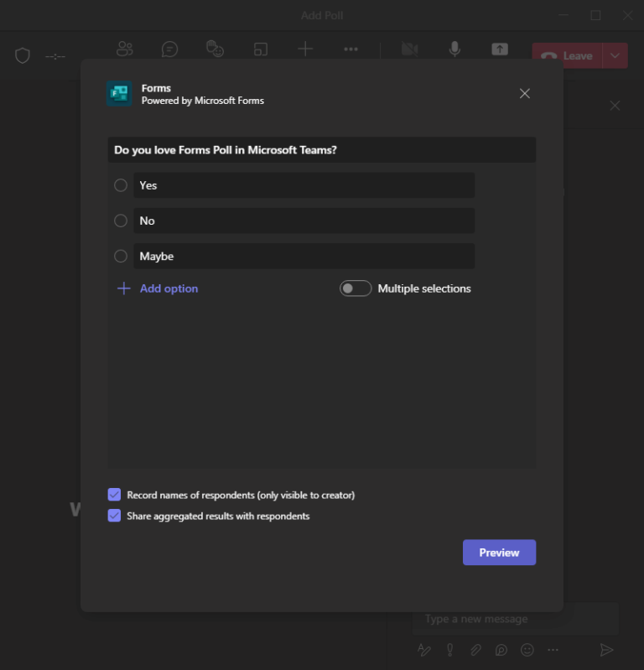Enable the Multiple selections toggle

coord(356,288)
